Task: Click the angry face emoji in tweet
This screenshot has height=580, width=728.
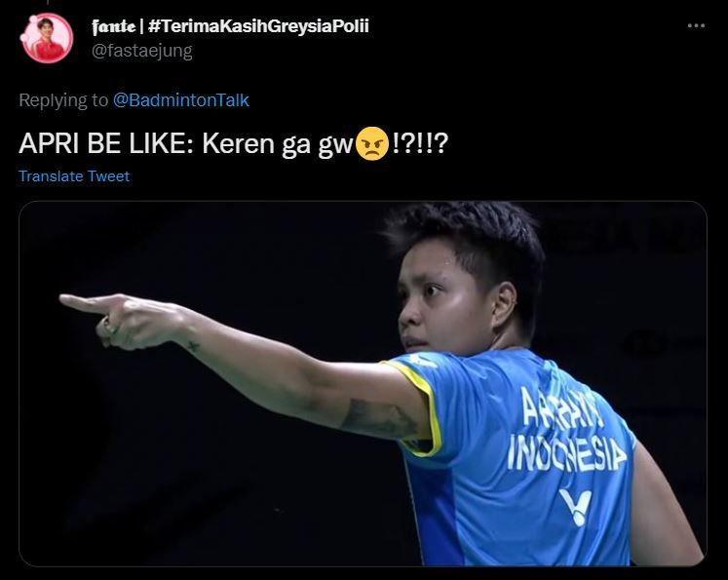Action: (372, 143)
